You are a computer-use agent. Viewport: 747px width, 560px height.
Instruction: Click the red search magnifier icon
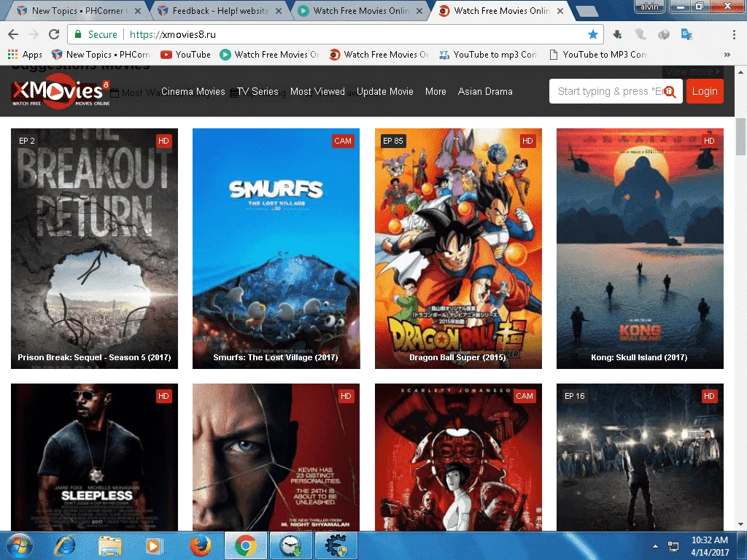point(670,91)
